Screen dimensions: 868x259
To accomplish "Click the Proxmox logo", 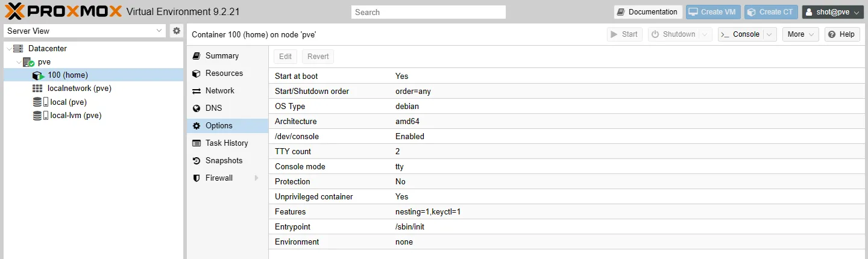I will pyautogui.click(x=63, y=11).
